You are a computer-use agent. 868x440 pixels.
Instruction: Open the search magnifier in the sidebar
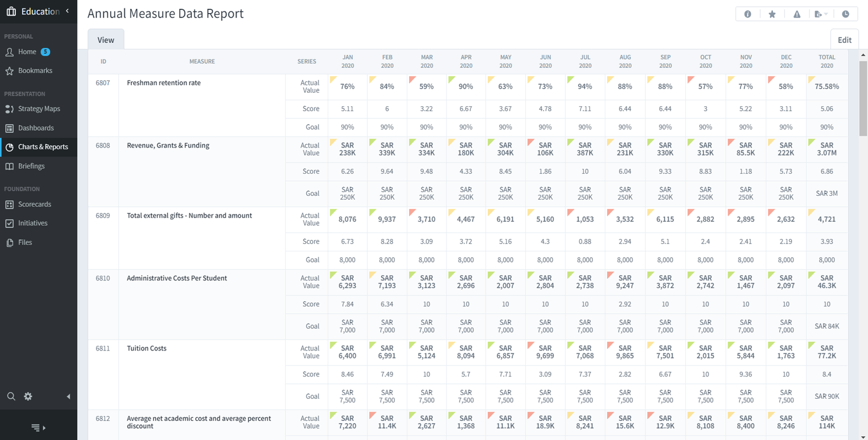[11, 397]
